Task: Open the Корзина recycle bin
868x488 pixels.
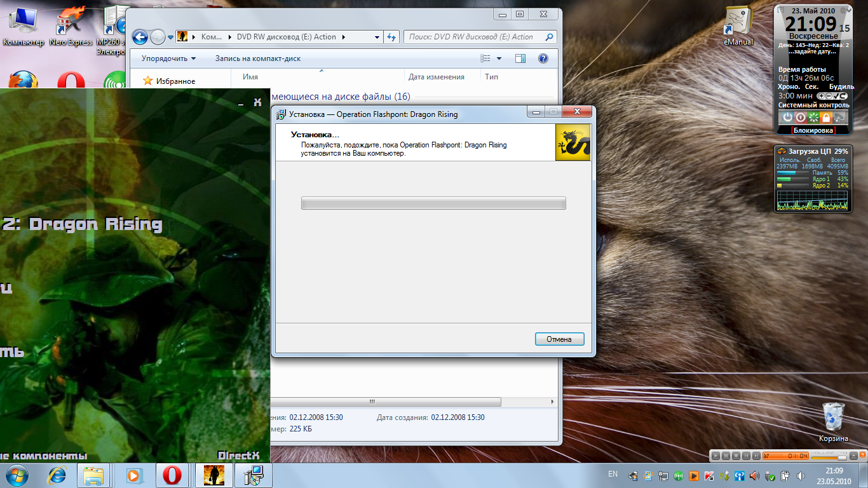Action: pos(834,423)
